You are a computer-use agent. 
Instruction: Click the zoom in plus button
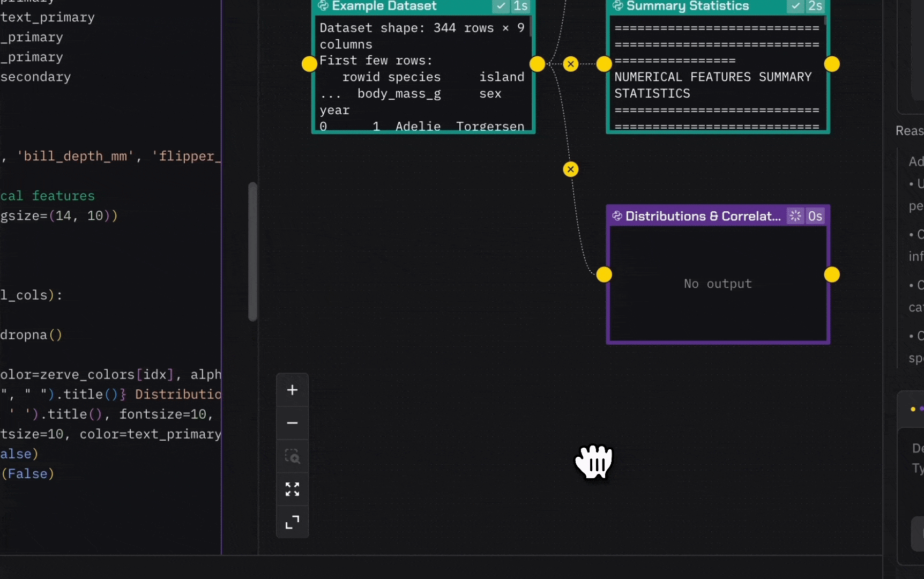point(292,390)
